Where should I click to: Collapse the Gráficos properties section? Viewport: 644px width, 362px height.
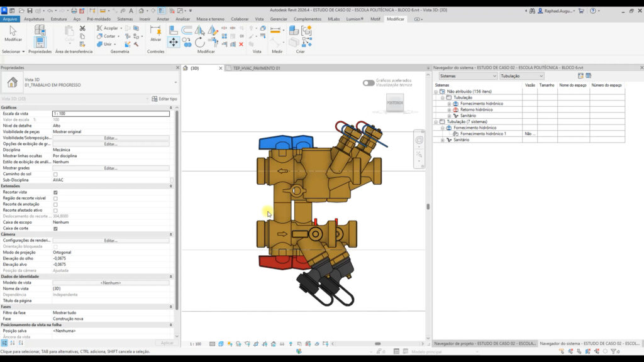click(x=171, y=107)
